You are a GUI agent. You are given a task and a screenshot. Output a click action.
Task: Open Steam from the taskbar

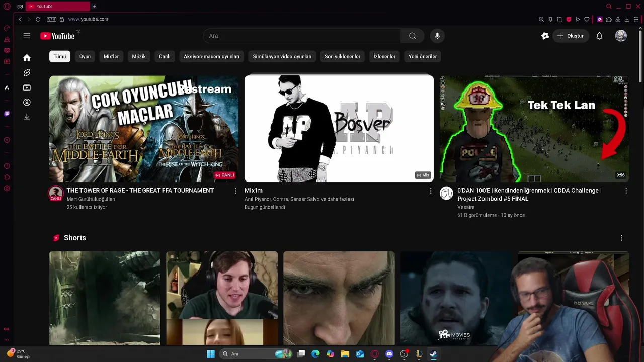pyautogui.click(x=433, y=354)
